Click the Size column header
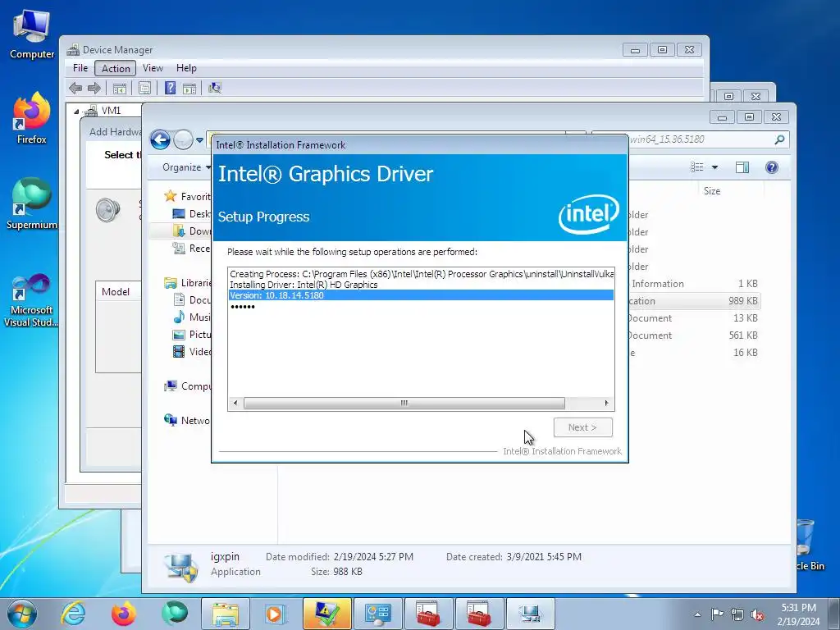 712,190
